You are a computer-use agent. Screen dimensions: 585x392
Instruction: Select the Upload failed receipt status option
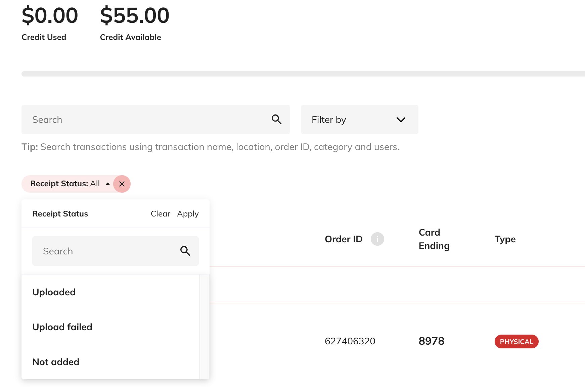coord(62,327)
